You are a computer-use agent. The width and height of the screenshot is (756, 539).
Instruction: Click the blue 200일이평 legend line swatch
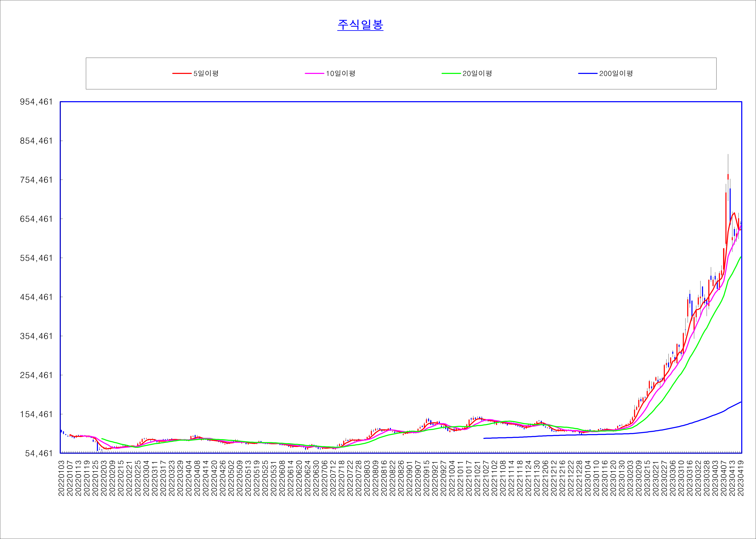click(x=588, y=73)
